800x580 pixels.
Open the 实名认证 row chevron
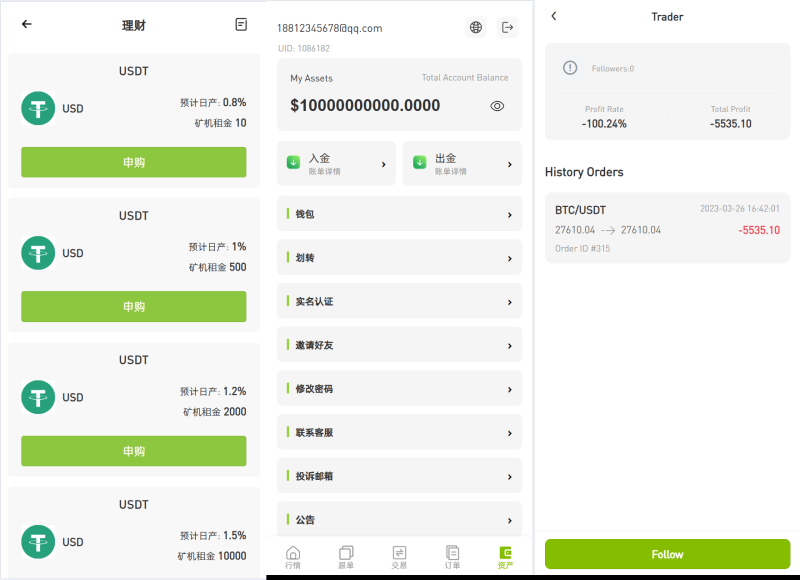pyautogui.click(x=509, y=302)
